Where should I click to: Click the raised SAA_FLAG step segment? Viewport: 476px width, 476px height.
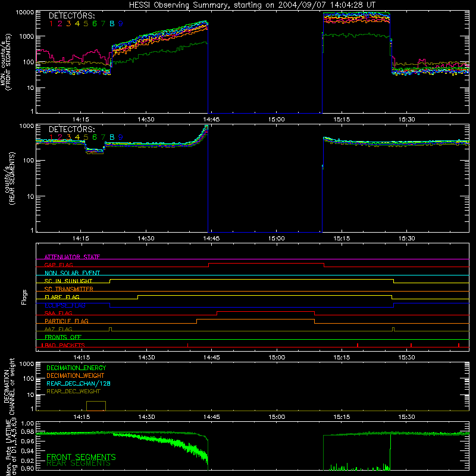point(265,311)
